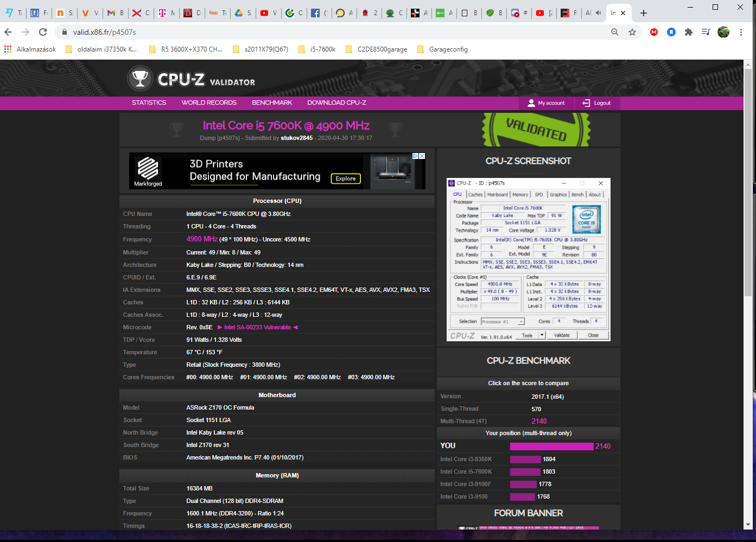This screenshot has width=756, height=542.
Task: Open the WORLD RECORDS menu
Action: [209, 103]
